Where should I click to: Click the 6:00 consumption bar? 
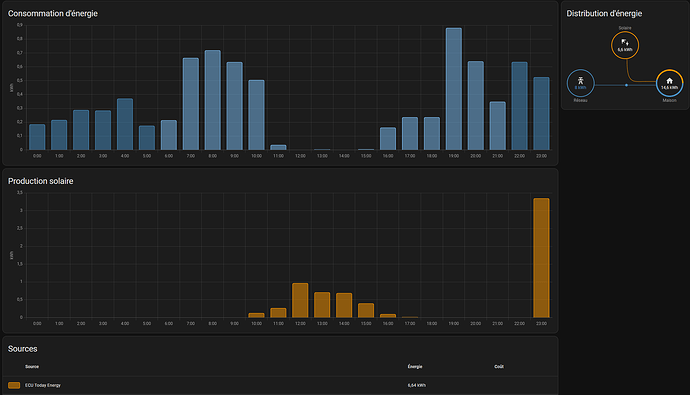tap(169, 135)
